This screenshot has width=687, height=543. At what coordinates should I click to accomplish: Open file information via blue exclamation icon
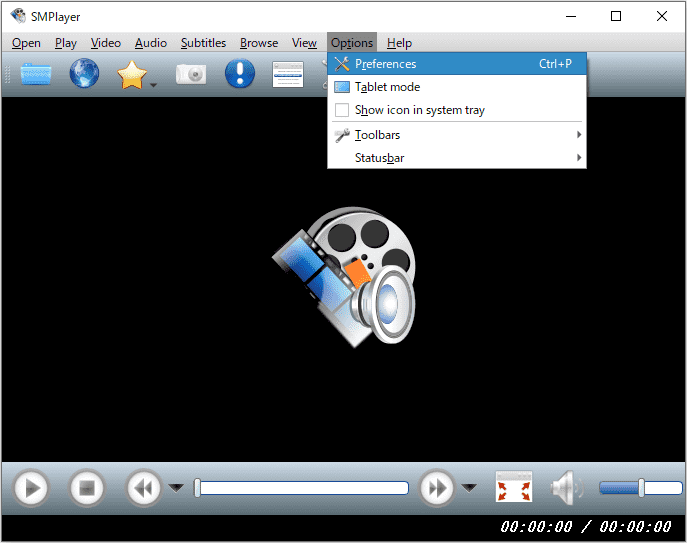[x=239, y=74]
